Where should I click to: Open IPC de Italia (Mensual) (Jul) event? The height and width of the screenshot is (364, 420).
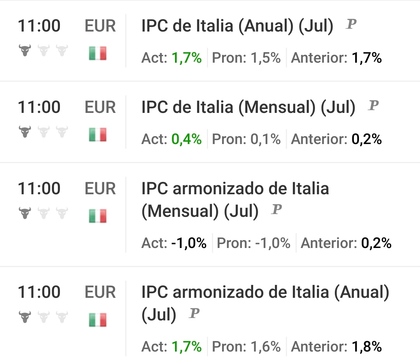(x=248, y=107)
